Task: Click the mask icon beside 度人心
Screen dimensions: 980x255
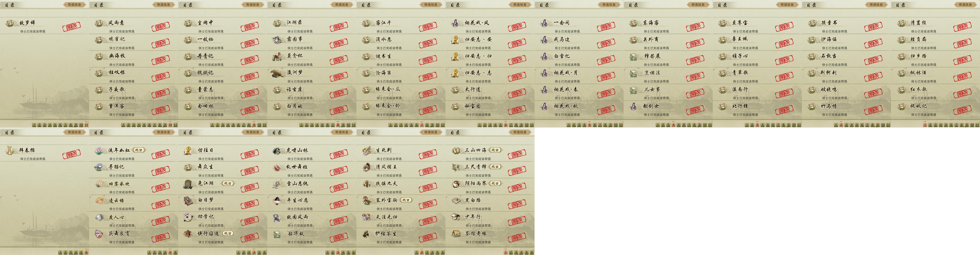Action: point(99,217)
